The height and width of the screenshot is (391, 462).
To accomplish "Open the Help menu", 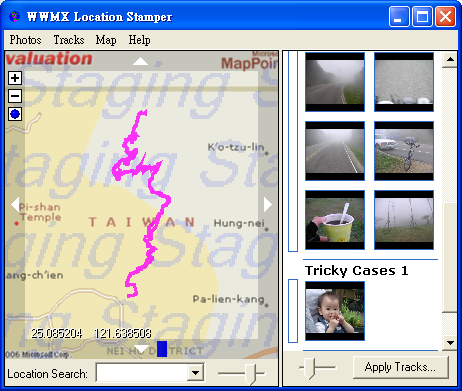I will [139, 40].
